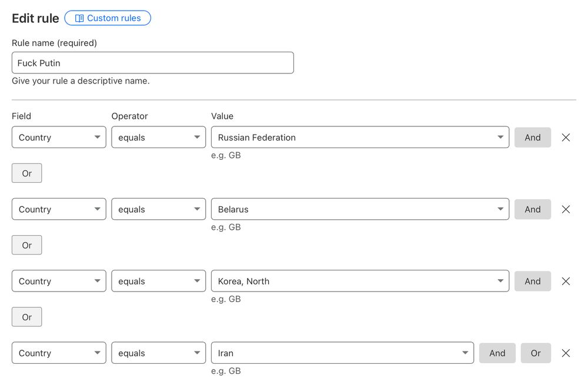Viewport: 588px width, 382px height.
Task: Open the Russian Federation value dropdown
Action: coord(360,137)
